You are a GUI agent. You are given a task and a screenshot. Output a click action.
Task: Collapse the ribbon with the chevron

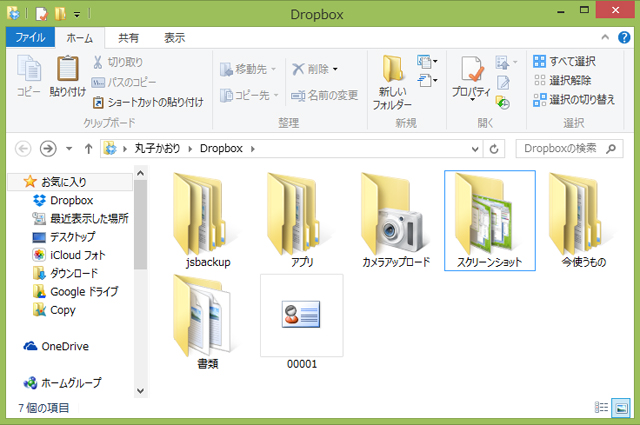pos(605,38)
